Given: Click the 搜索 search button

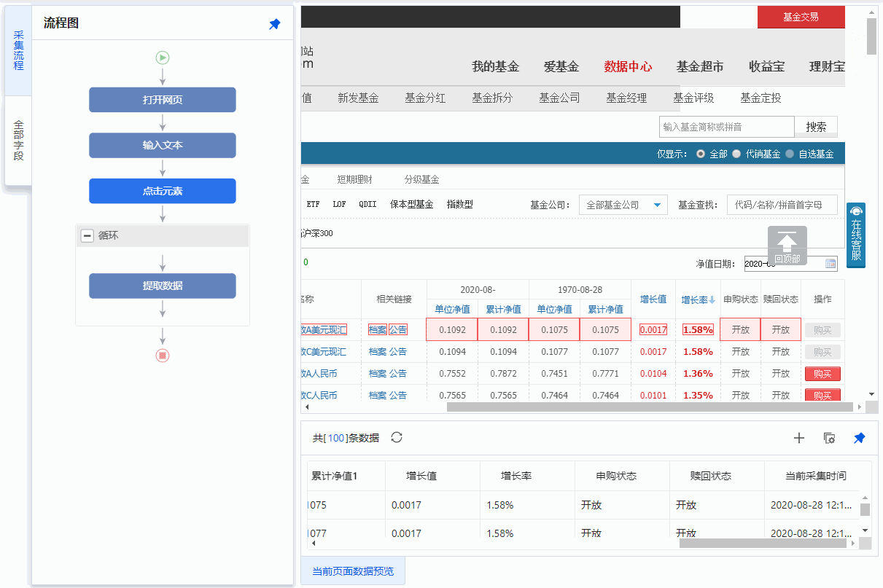Looking at the screenshot, I should click(816, 127).
